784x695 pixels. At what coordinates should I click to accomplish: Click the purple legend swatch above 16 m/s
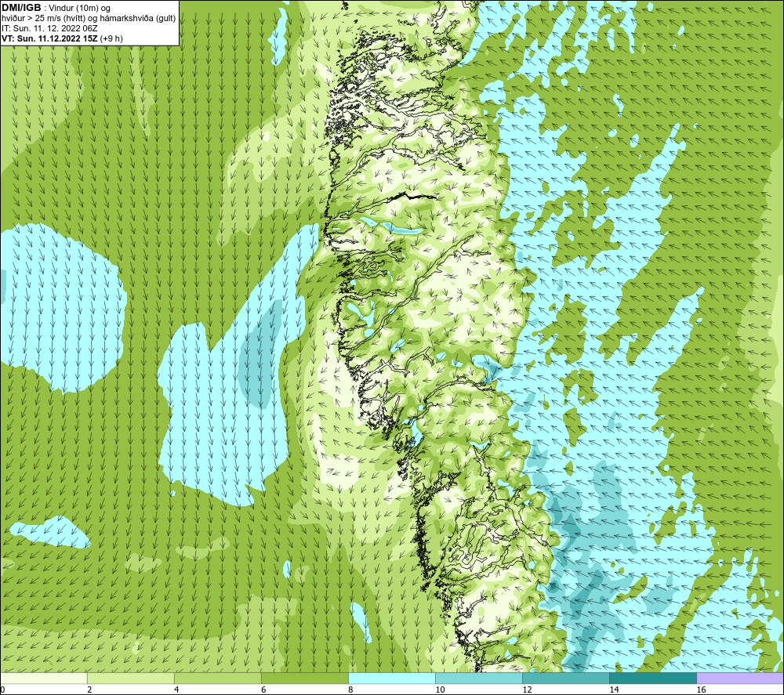pos(740,678)
